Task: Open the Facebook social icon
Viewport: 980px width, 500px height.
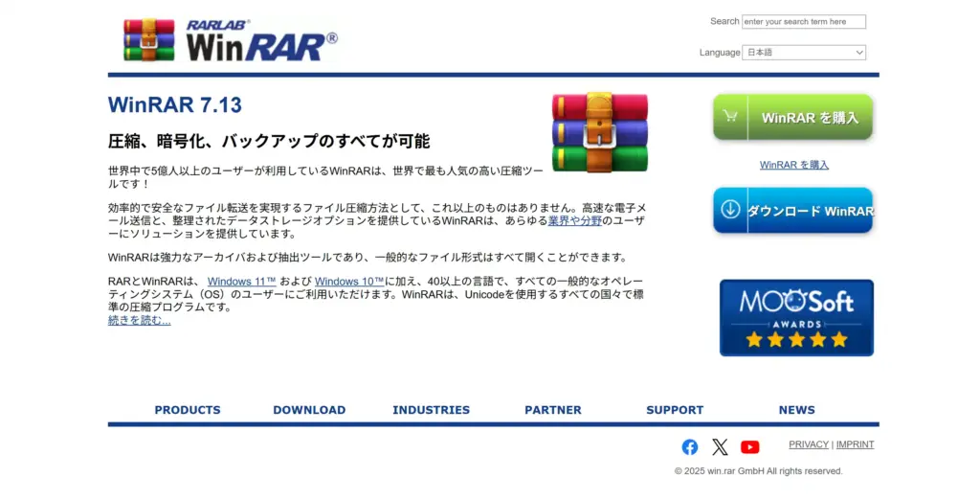Action: click(689, 447)
